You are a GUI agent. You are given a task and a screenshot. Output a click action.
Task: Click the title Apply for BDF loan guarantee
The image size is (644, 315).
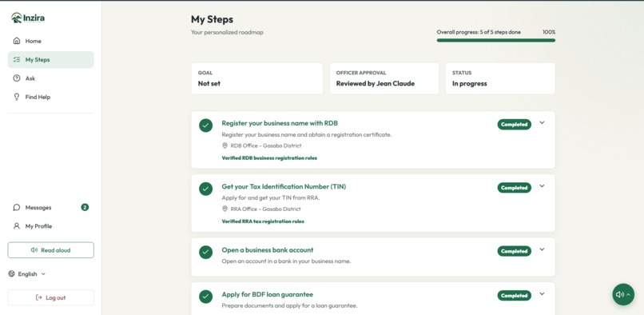[268, 294]
